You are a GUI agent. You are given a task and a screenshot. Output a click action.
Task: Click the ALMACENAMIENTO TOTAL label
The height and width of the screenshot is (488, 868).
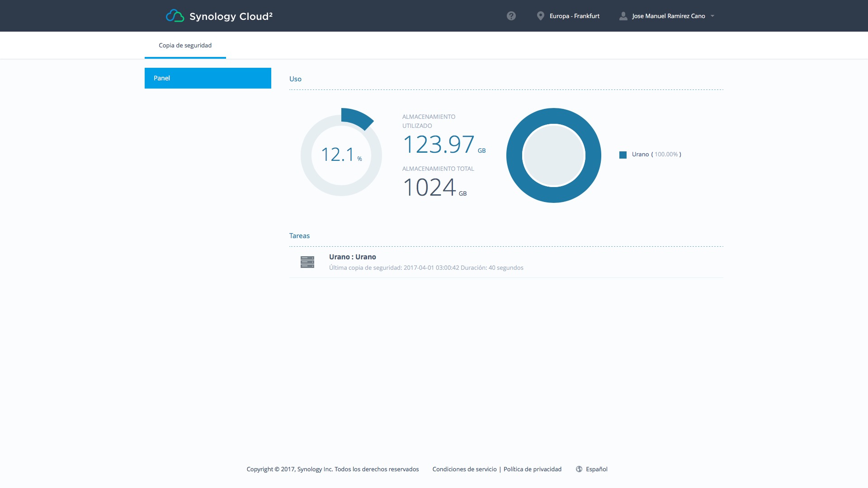tap(438, 169)
